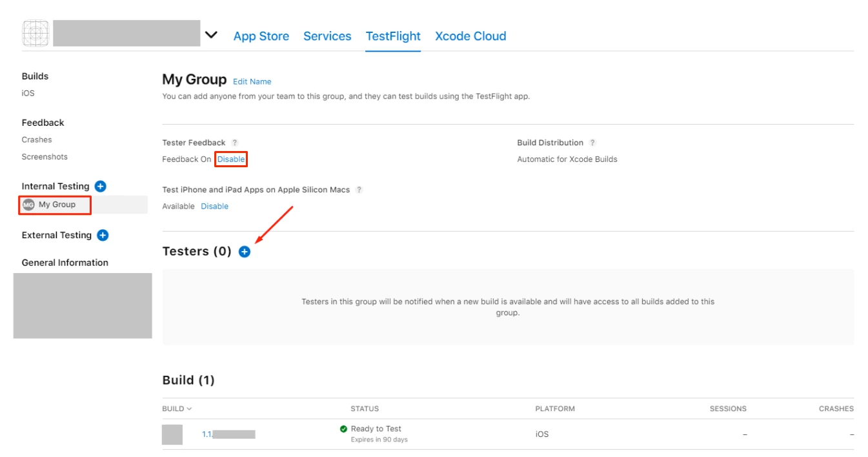This screenshot has width=868, height=457.
Task: Click Automatic for Xcode Builds text
Action: [x=567, y=159]
